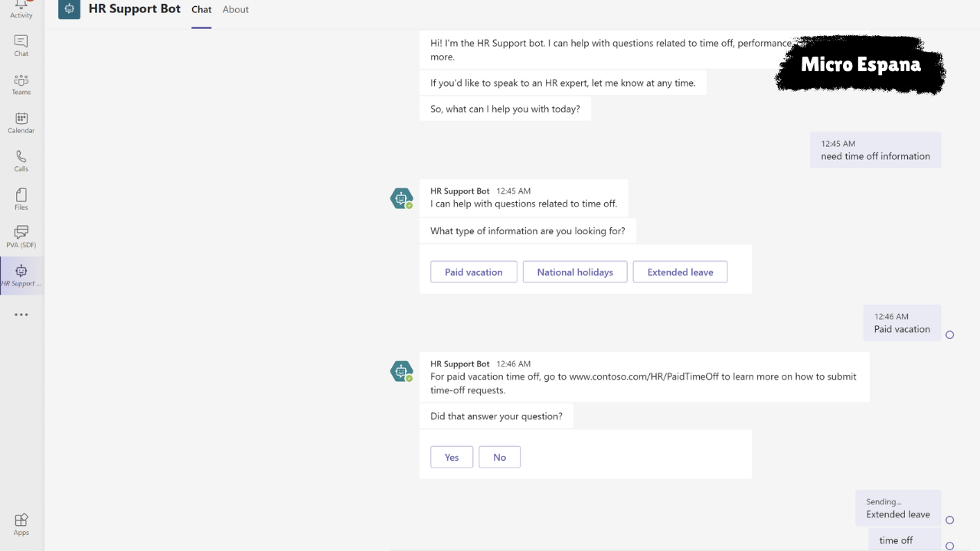Expand the more options ellipsis

(21, 314)
